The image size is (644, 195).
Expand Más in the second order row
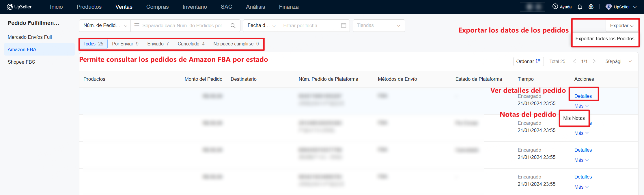coord(581,133)
